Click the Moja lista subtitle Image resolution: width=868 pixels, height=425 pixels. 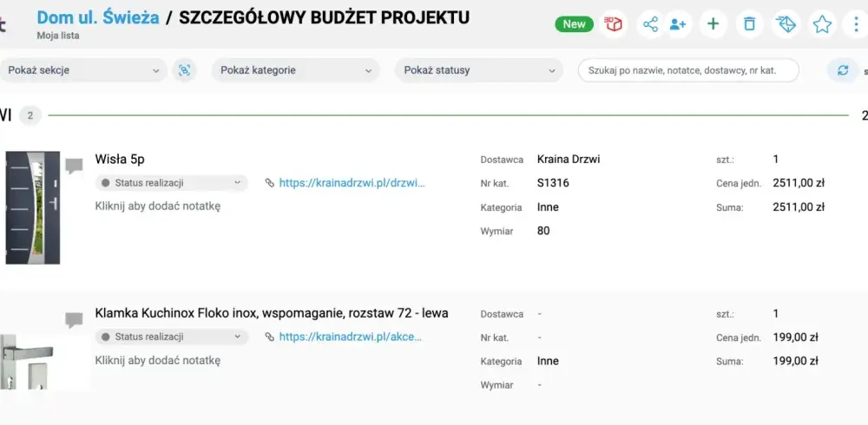point(58,36)
